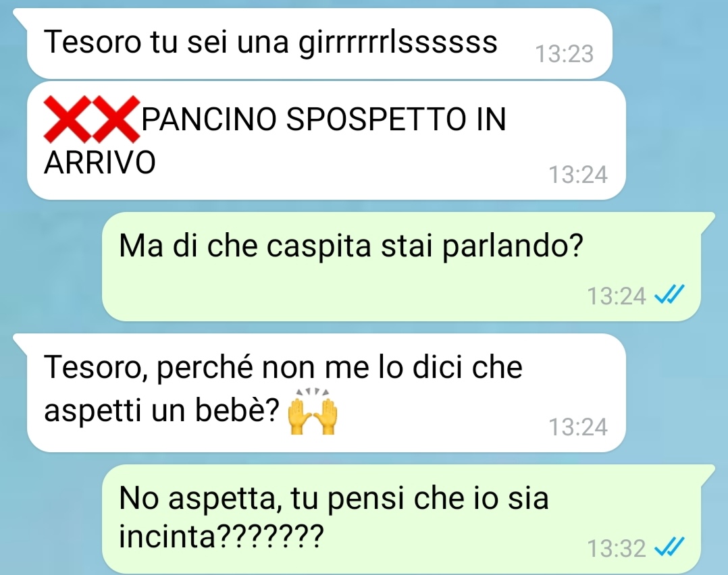Click the 13:32 timestamp

(617, 549)
